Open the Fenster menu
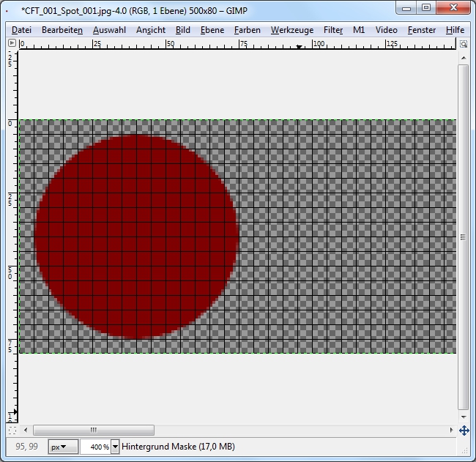Viewport: 476px width, 462px height. click(x=421, y=30)
